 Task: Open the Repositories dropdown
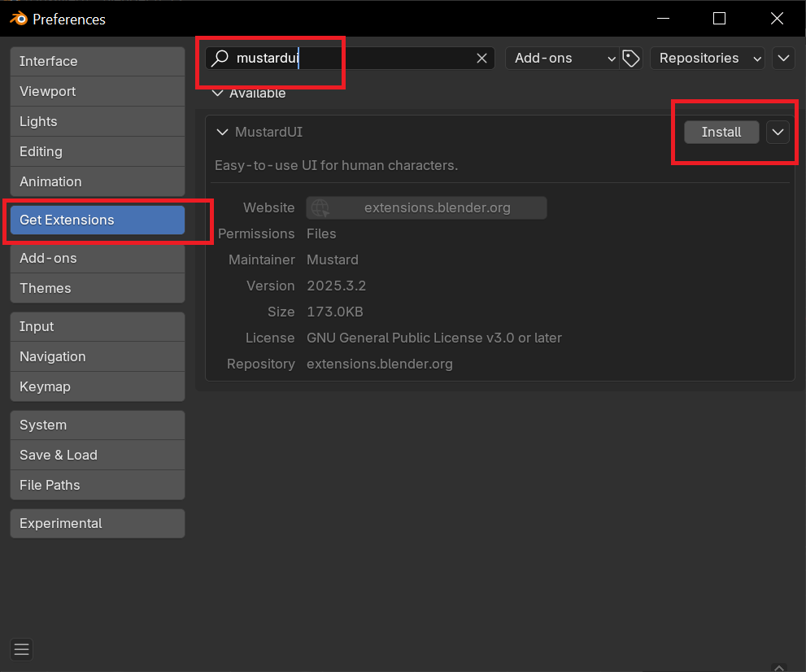(x=708, y=58)
